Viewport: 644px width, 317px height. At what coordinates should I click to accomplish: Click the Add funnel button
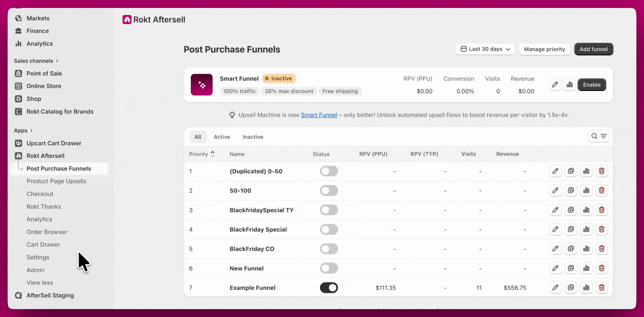point(594,49)
